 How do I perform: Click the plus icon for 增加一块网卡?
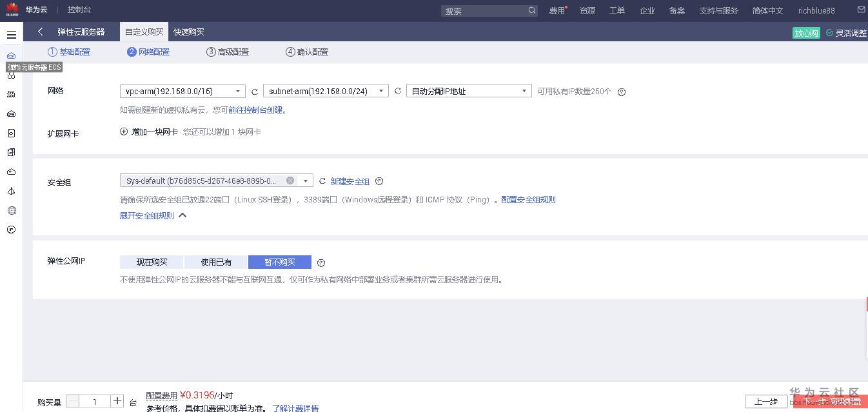click(124, 132)
